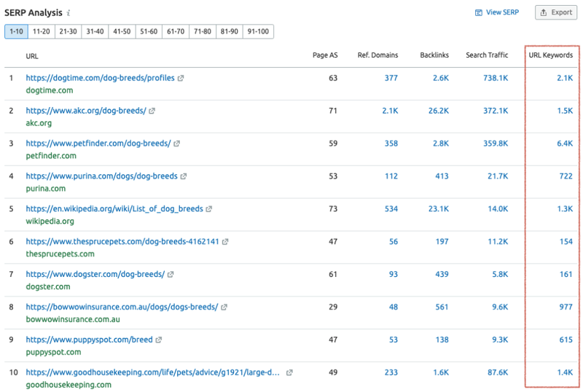Click the green petfinder.com domain text
This screenshot has width=583, height=392.
tap(51, 156)
